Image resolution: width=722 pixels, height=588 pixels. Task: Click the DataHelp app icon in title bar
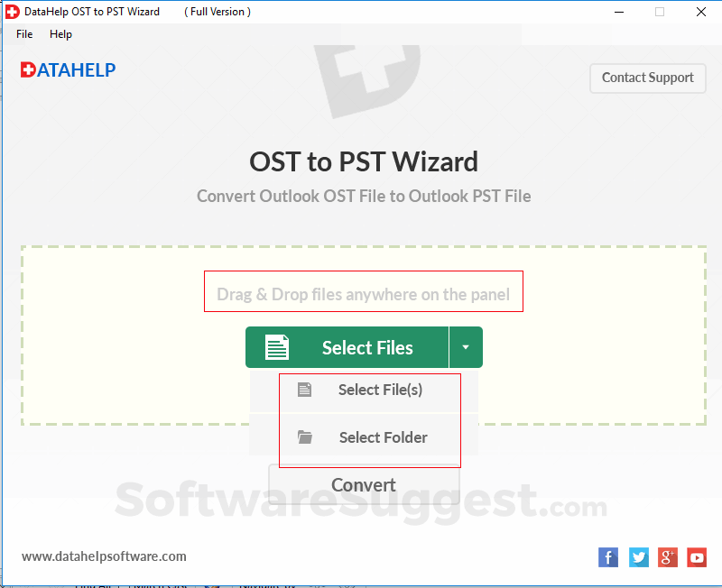(x=12, y=12)
